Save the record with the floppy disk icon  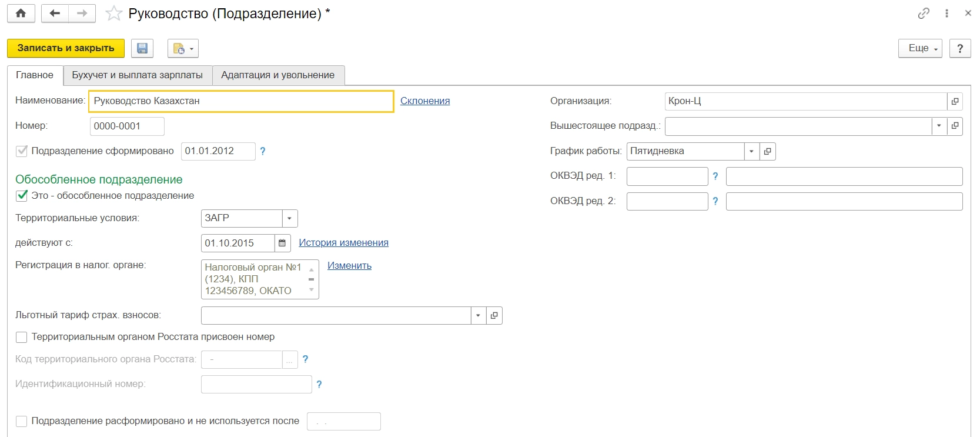coord(142,48)
